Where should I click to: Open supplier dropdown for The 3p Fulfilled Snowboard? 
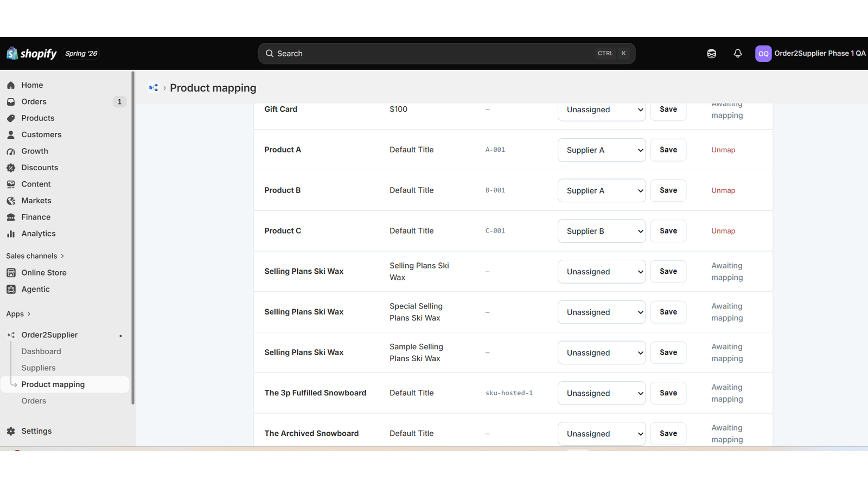(602, 393)
